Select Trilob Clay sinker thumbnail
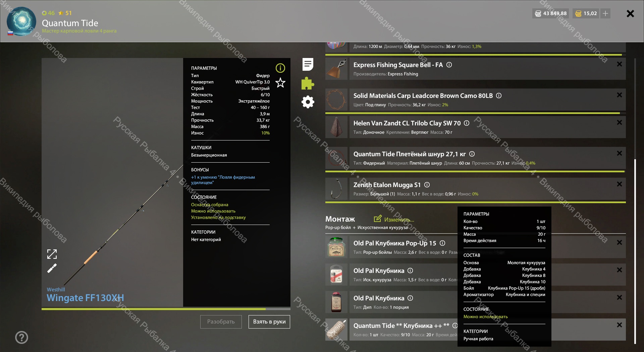 coord(336,127)
